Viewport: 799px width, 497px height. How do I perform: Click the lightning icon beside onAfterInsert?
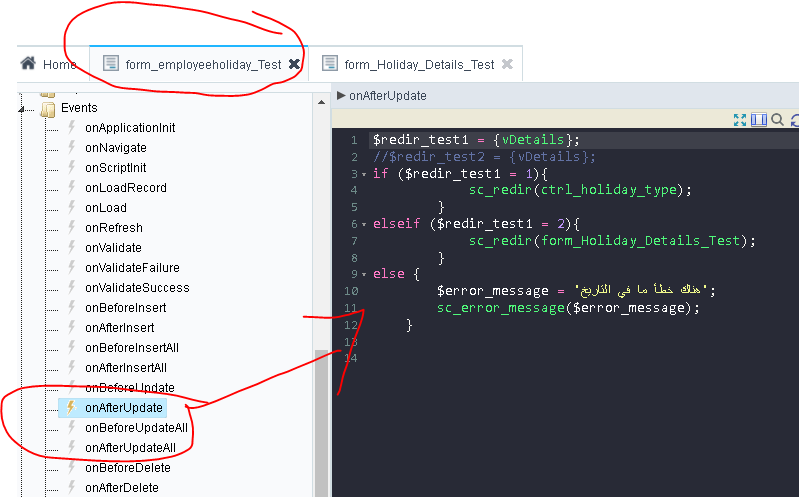72,327
